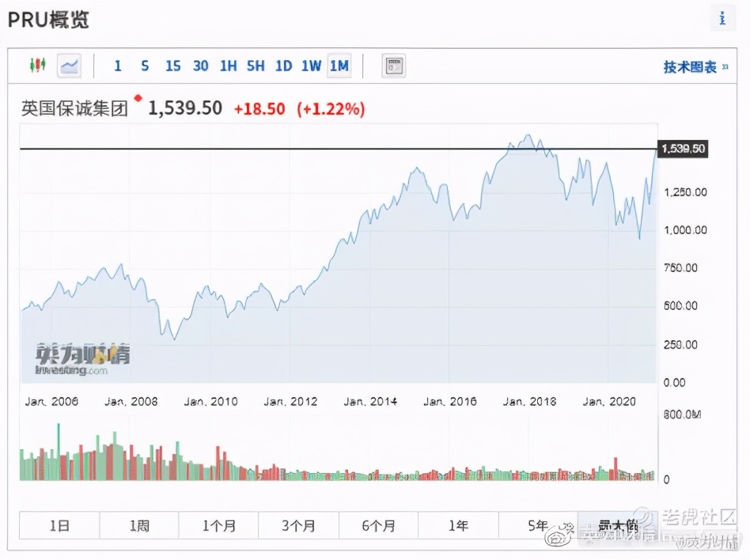Select the 6个月 range tab
The height and width of the screenshot is (560, 750).
[378, 525]
